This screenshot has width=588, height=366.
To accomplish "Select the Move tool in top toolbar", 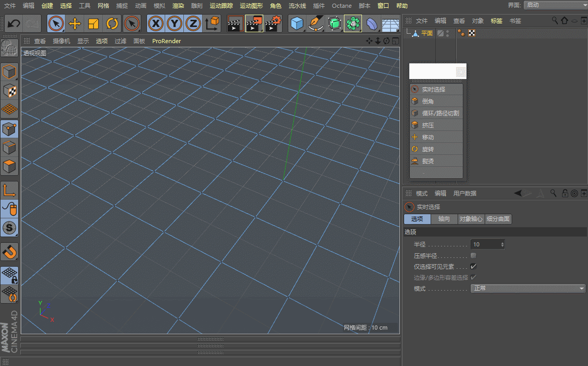I will 75,23.
